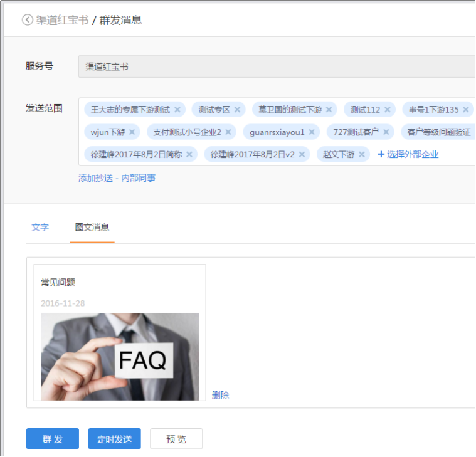This screenshot has height=457, width=476.
Task: Open the FAQ article thumbnail image
Action: coord(120,357)
